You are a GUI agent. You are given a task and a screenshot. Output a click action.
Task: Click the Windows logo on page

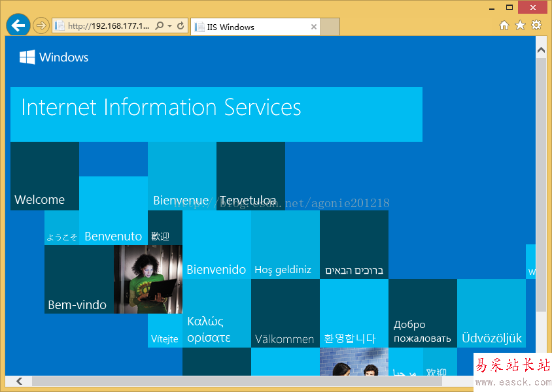(x=54, y=57)
